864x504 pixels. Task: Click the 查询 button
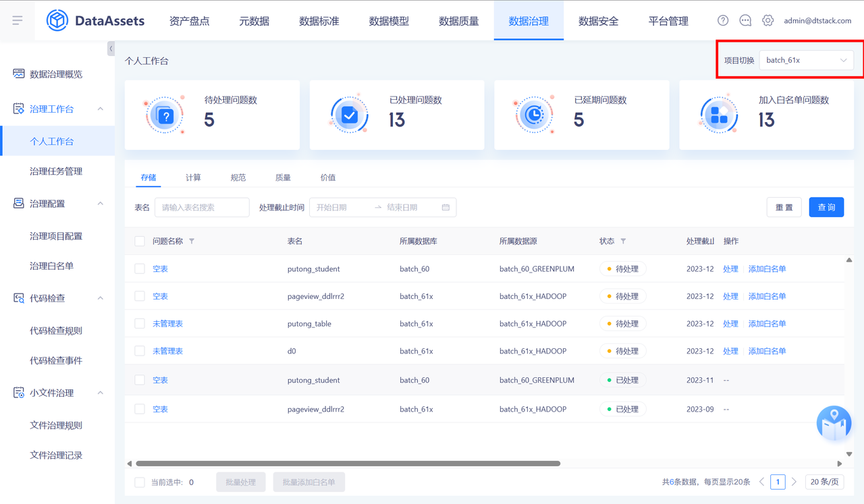click(826, 207)
